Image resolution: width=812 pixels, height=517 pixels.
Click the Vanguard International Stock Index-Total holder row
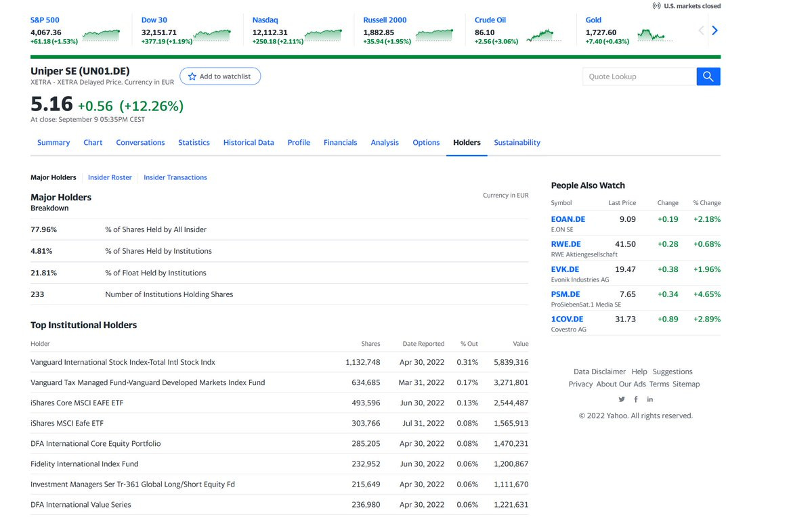280,362
